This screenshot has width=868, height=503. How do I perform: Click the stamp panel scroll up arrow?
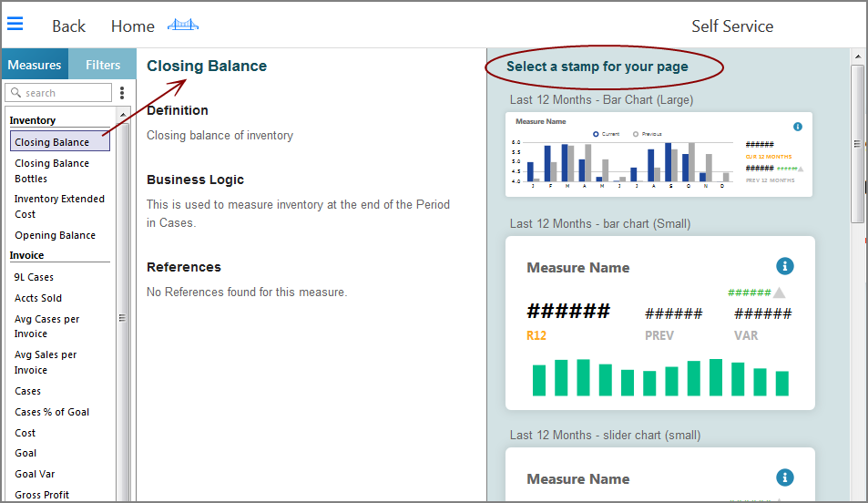click(857, 57)
